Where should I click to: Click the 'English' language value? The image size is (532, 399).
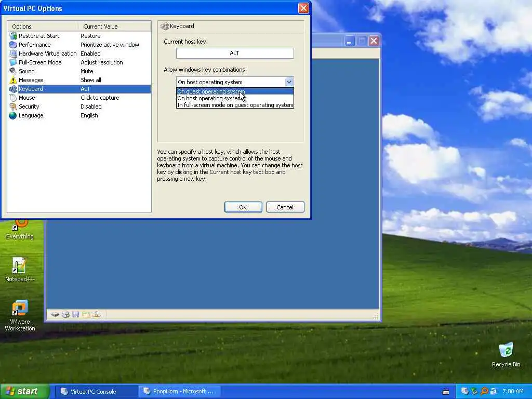click(89, 115)
